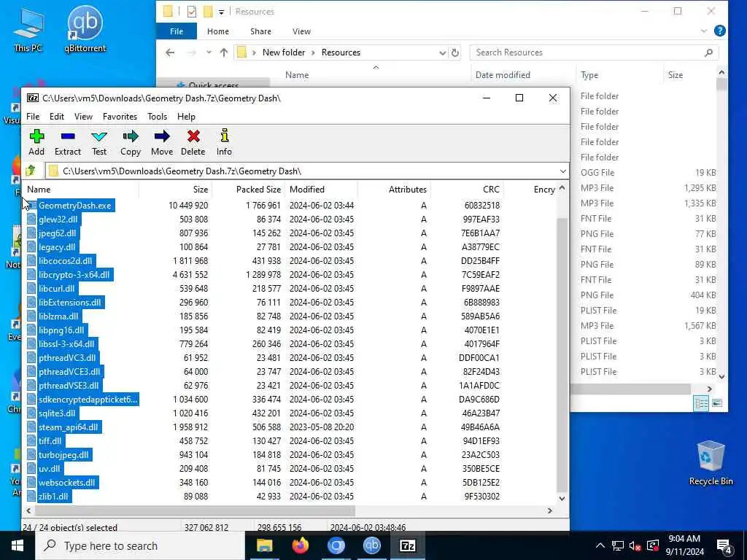Select GeometryDash.exe file
This screenshot has width=747, height=560.
pyautogui.click(x=75, y=206)
